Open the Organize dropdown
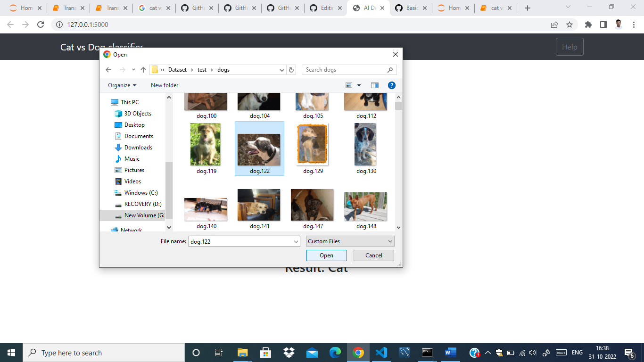The height and width of the screenshot is (362, 644). [121, 85]
